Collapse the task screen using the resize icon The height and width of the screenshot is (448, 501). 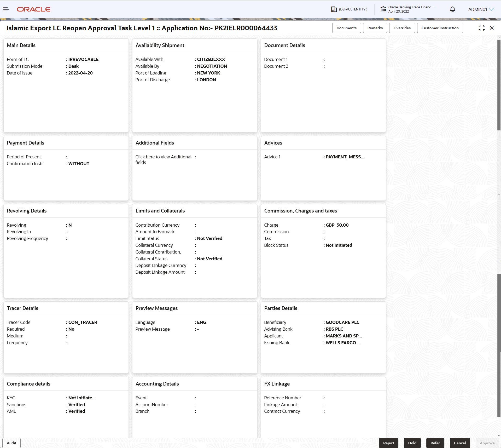click(x=481, y=28)
